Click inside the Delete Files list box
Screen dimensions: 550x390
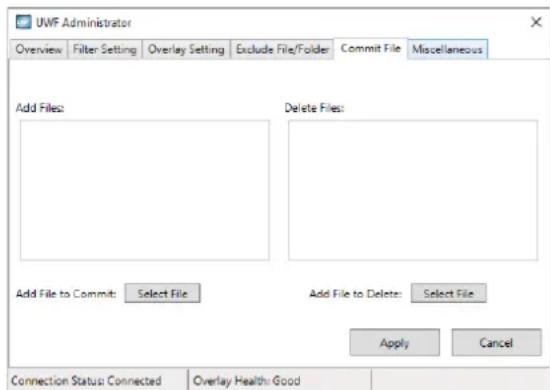413,190
